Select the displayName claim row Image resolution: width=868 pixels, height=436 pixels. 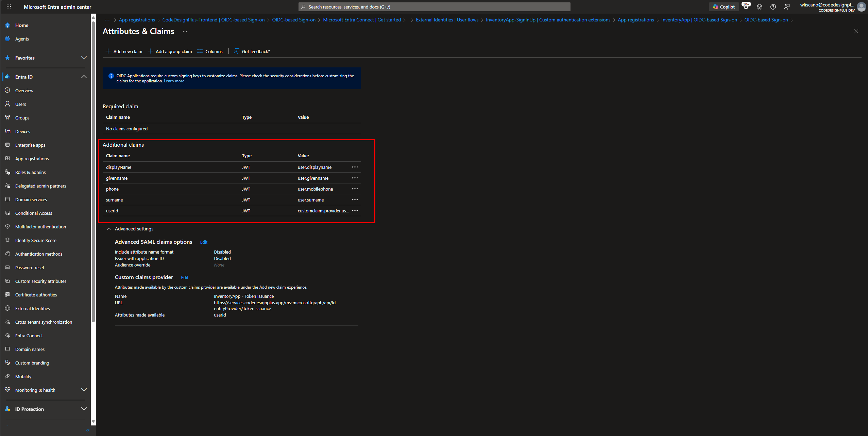coord(232,167)
